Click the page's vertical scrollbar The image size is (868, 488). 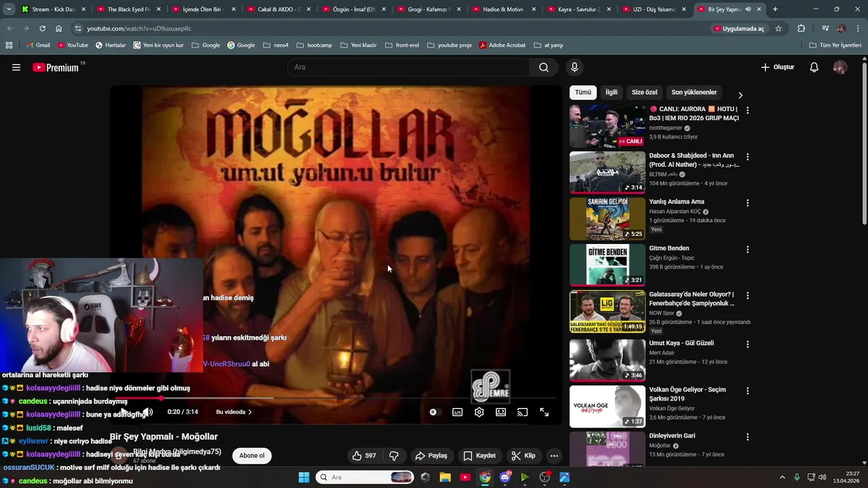864,142
